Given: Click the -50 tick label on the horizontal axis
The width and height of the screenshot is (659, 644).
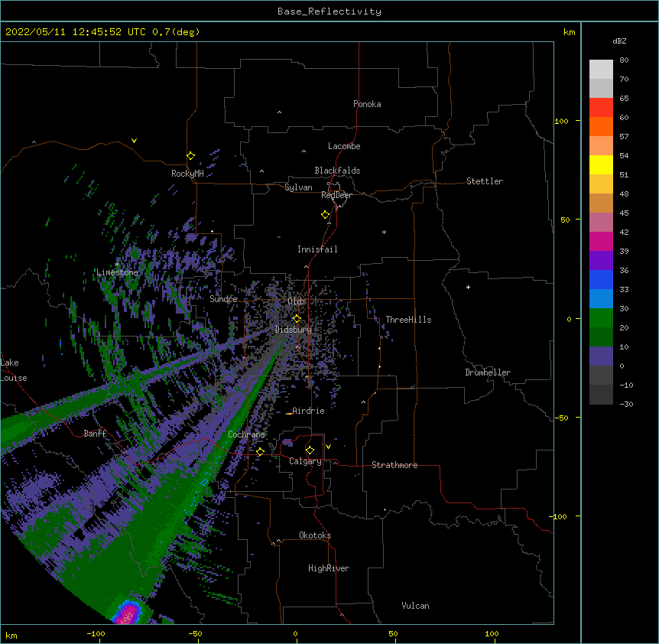Looking at the screenshot, I should [195, 633].
